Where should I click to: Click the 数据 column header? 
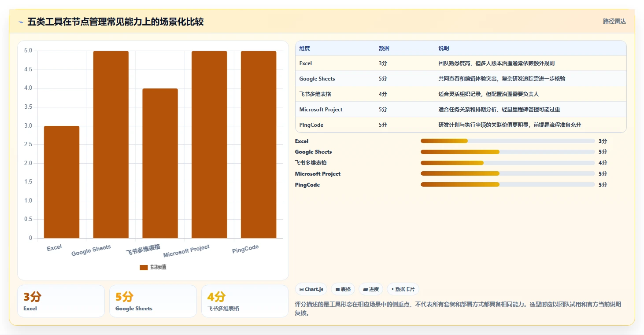(384, 48)
